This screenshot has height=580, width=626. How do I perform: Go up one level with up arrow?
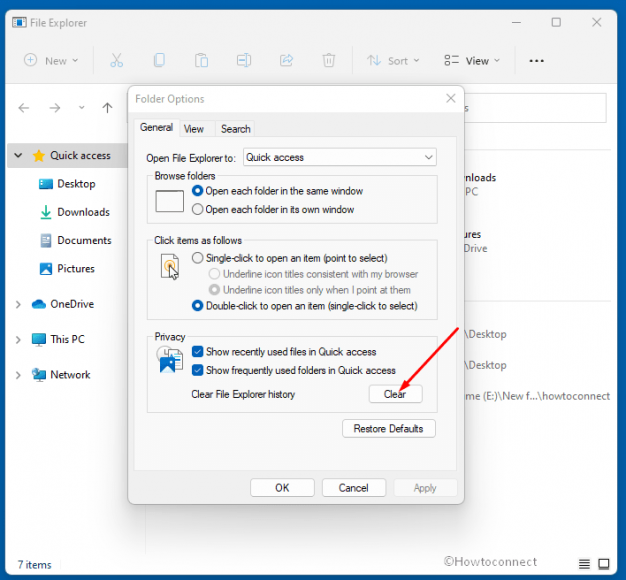point(107,108)
